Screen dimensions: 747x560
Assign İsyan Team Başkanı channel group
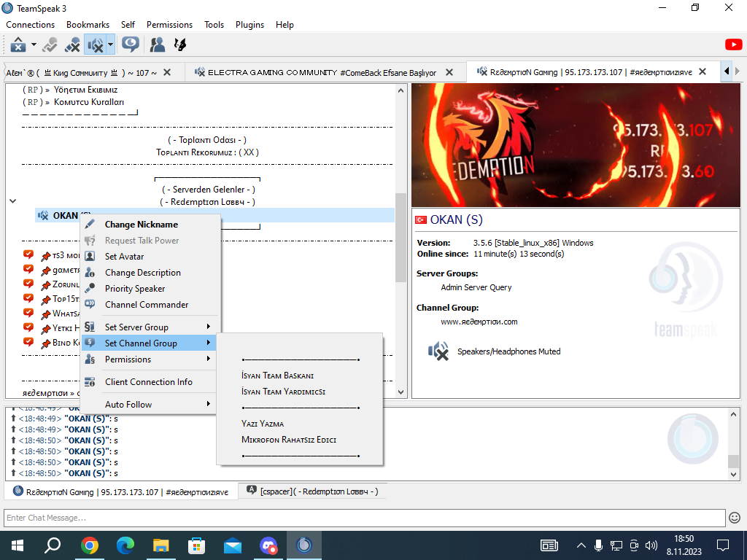pos(300,376)
